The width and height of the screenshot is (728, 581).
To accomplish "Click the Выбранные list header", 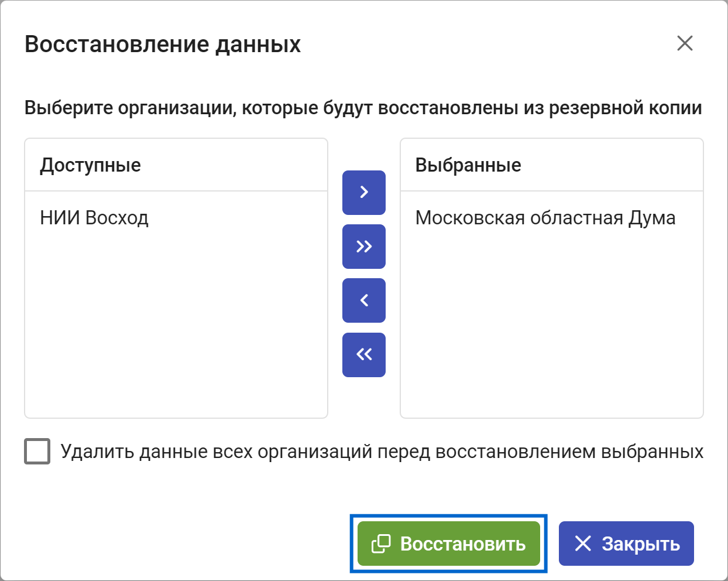I will (468, 165).
